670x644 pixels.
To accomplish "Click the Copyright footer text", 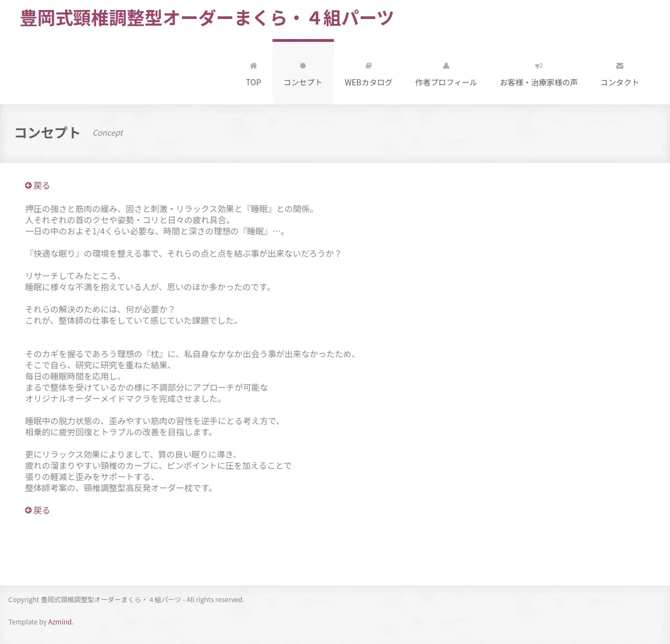I will (126, 599).
